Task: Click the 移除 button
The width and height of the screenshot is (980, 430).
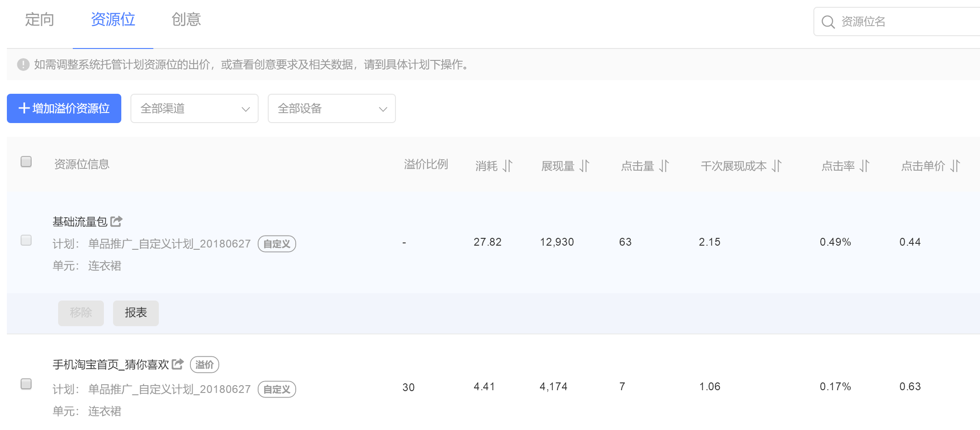Action: [x=81, y=313]
